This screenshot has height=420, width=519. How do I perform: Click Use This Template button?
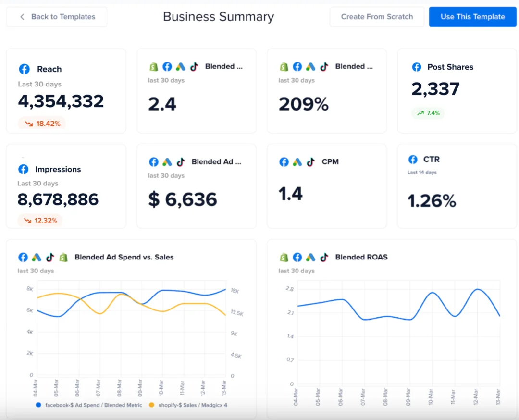(x=473, y=17)
